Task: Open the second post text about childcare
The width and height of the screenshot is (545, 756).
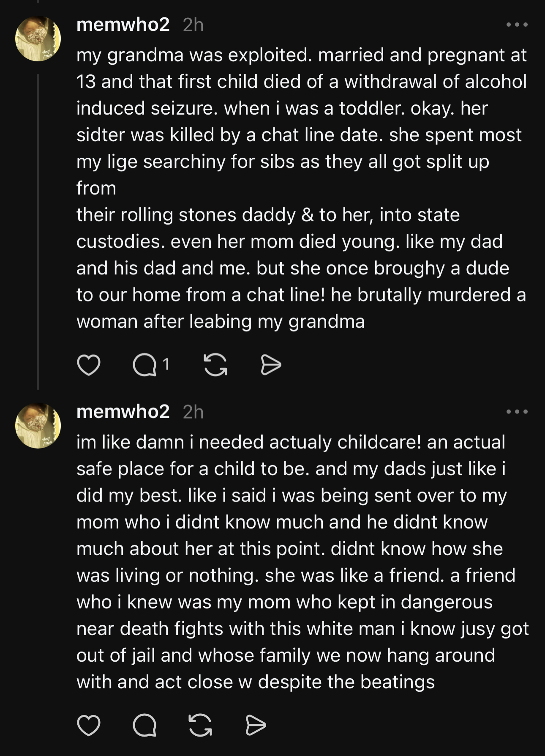Action: coord(302,562)
